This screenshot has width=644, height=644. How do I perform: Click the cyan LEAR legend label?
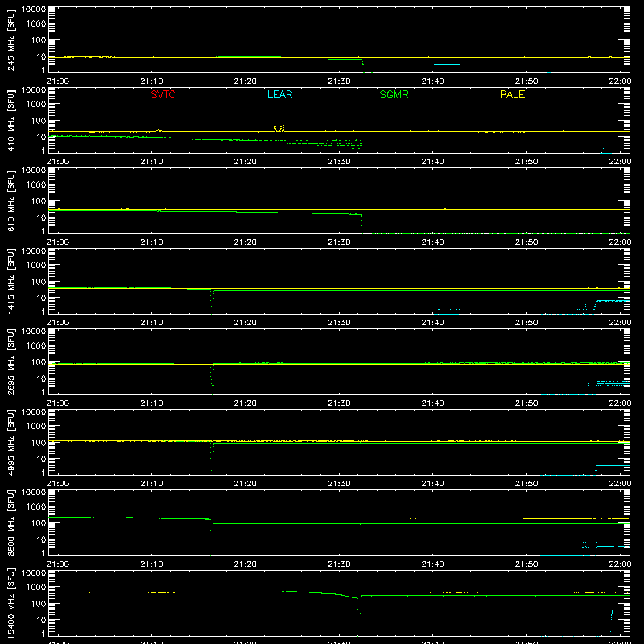click(x=279, y=94)
